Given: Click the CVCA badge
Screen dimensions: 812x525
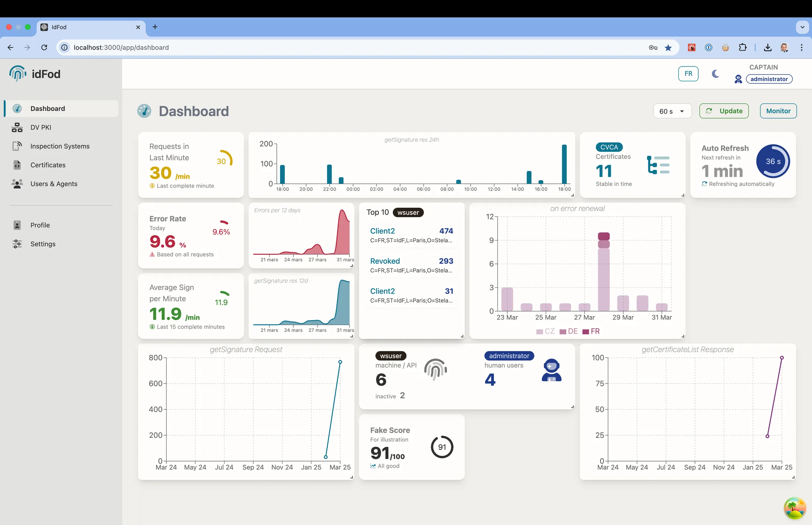Looking at the screenshot, I should pos(609,147).
